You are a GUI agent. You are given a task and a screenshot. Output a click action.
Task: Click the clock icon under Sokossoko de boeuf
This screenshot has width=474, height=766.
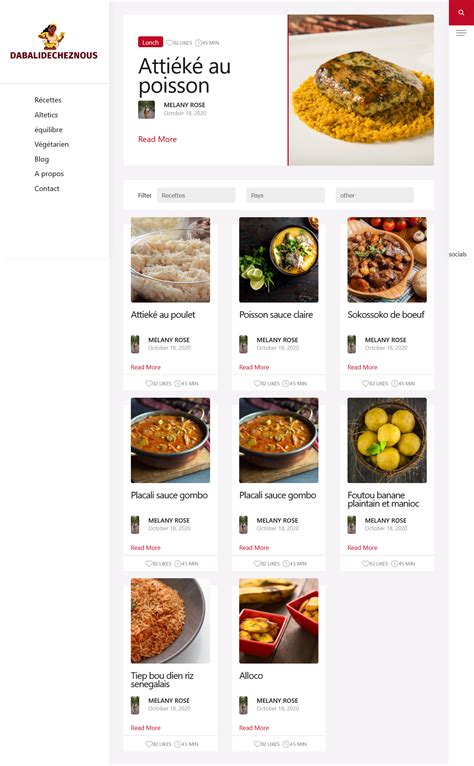coord(394,383)
